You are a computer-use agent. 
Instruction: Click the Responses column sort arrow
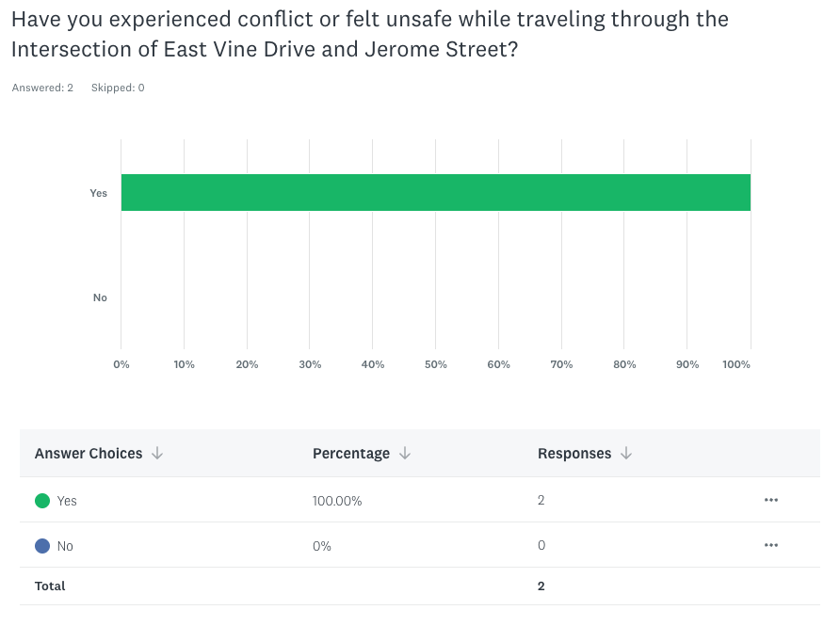coord(626,454)
